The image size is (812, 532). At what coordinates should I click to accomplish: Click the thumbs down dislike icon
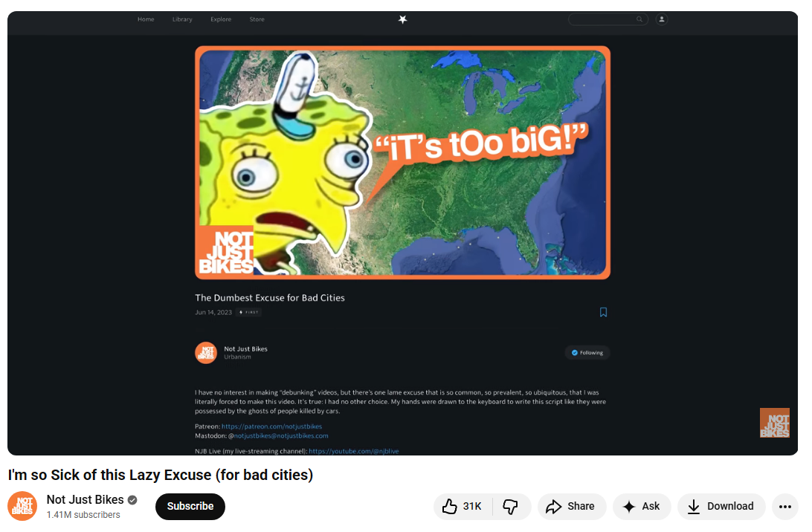(511, 506)
